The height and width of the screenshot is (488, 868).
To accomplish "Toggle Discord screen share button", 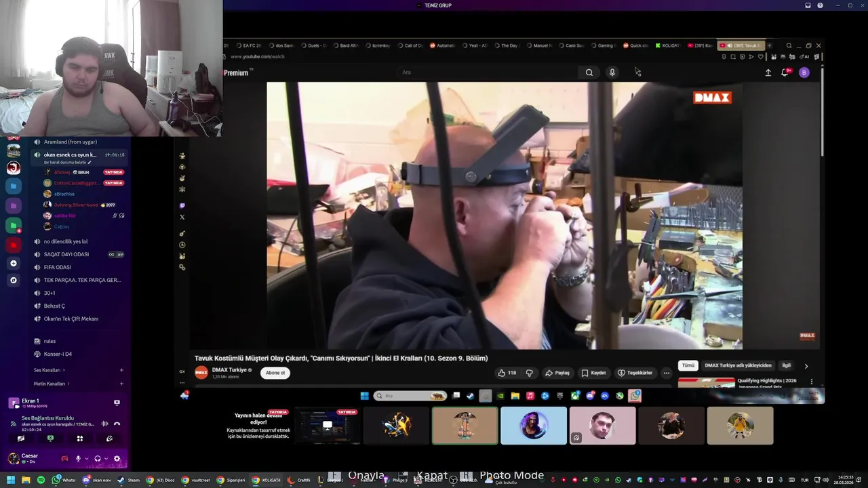I will [x=50, y=439].
